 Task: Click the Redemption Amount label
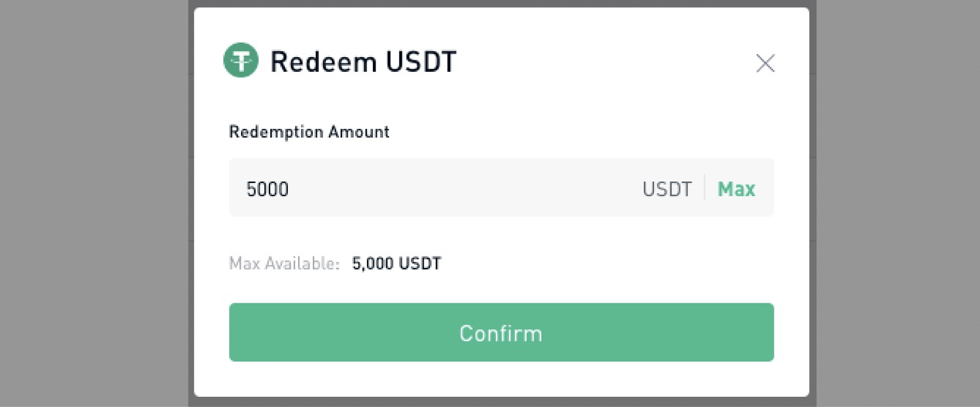[309, 132]
